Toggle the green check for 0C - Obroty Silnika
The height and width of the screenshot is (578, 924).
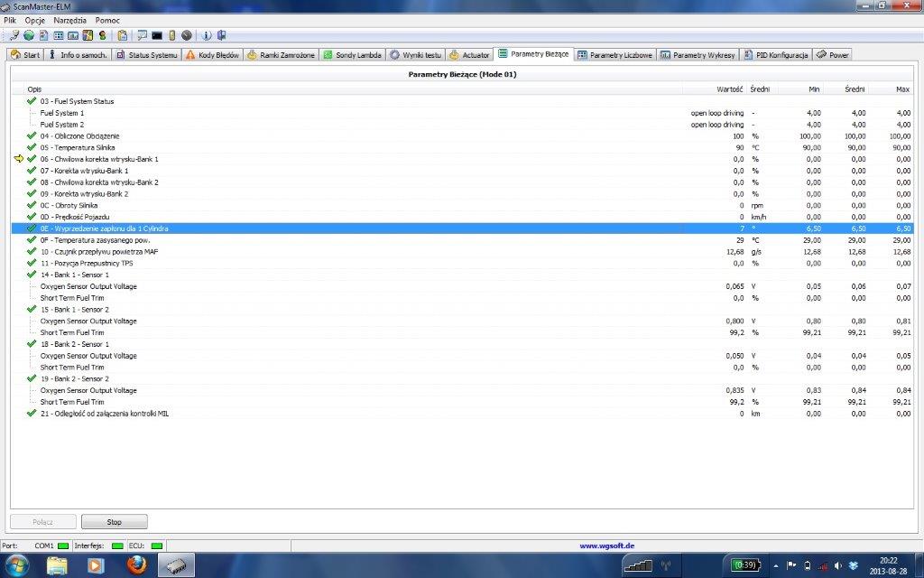click(x=32, y=205)
